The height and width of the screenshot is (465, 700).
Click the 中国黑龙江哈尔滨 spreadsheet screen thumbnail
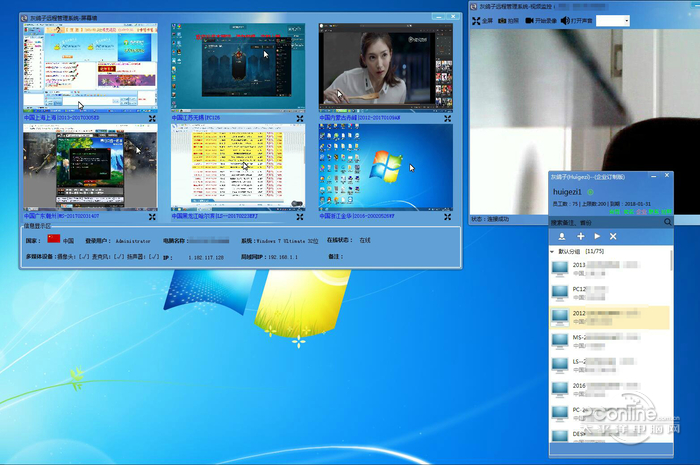point(237,167)
